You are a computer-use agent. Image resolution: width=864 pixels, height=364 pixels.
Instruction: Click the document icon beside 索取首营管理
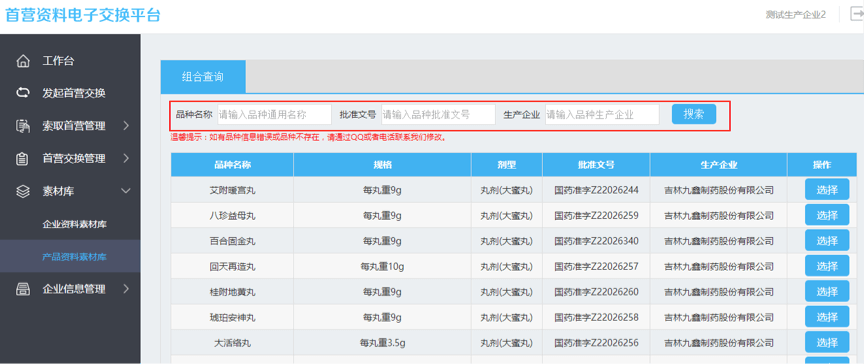(23, 126)
